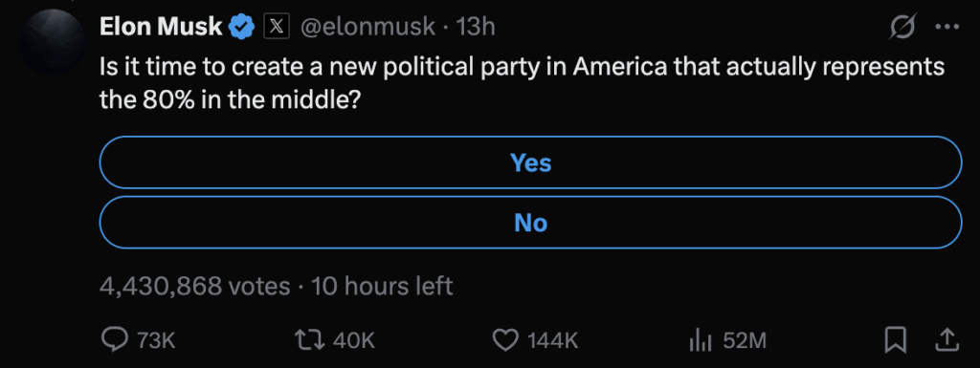Vote Yes in the poll

[x=530, y=162]
